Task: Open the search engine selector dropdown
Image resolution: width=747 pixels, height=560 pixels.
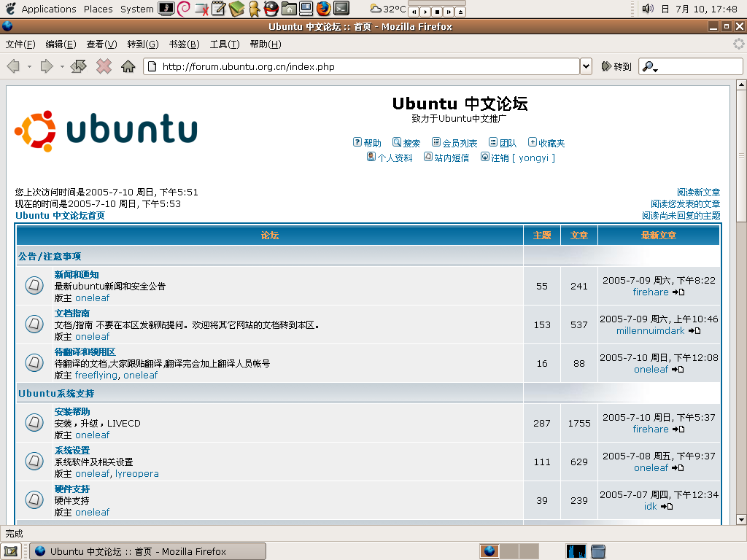Action: point(650,66)
